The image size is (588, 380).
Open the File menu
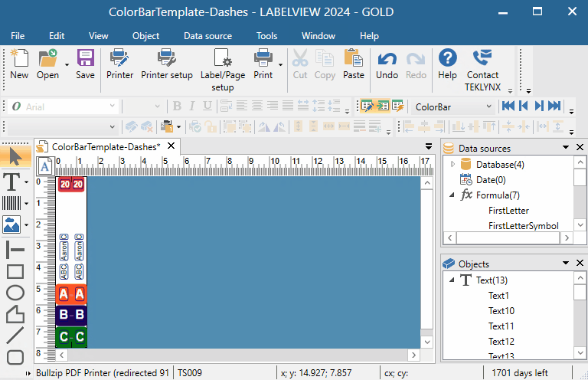click(x=18, y=36)
